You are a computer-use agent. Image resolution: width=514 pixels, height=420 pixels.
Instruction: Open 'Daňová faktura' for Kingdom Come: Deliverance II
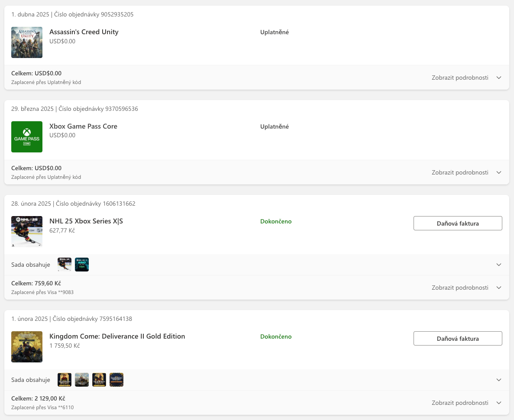point(458,338)
